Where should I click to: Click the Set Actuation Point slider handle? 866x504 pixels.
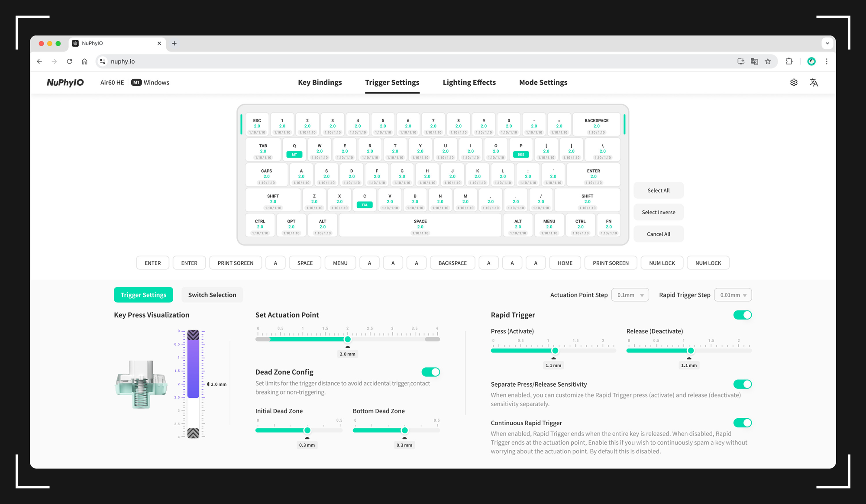[x=348, y=339]
